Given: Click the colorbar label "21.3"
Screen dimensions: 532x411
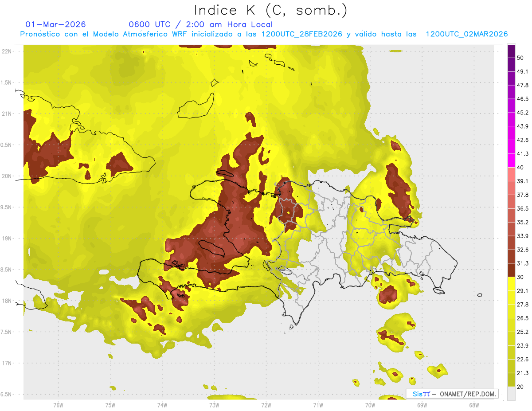Looking at the screenshot, I should pos(523,373).
